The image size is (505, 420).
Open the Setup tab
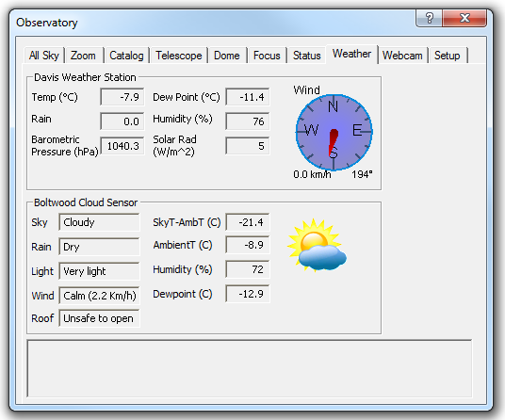coord(447,56)
